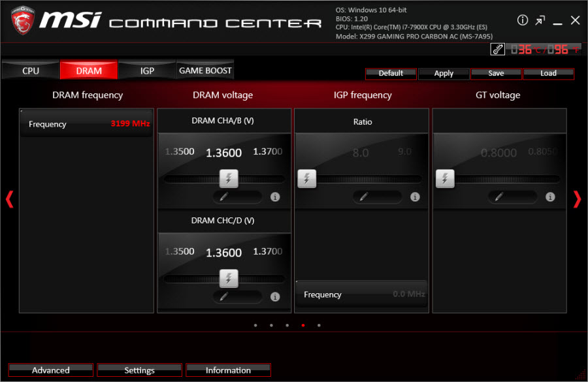This screenshot has width=588, height=382.
Task: Click the info icon in the title bar
Action: click(x=523, y=20)
